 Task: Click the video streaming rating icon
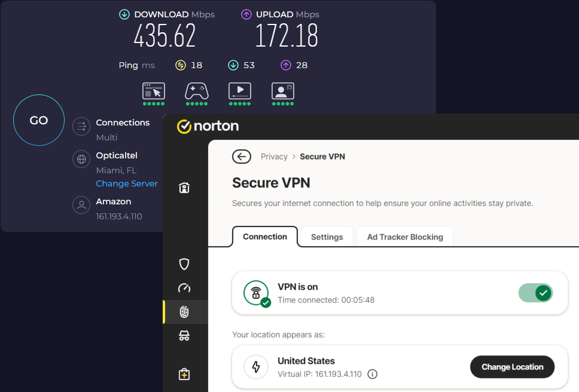[x=240, y=91]
